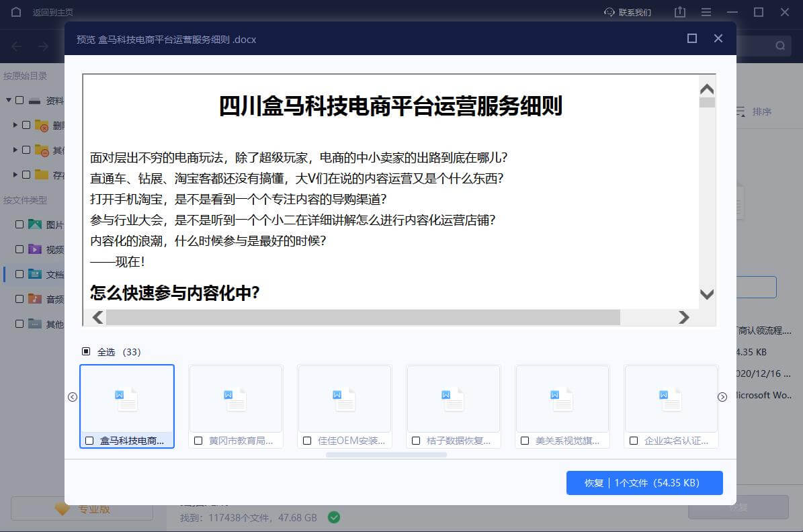Viewport: 803px width, 532px height.
Task: Click the preview scroll-left arrow
Action: tap(98, 318)
